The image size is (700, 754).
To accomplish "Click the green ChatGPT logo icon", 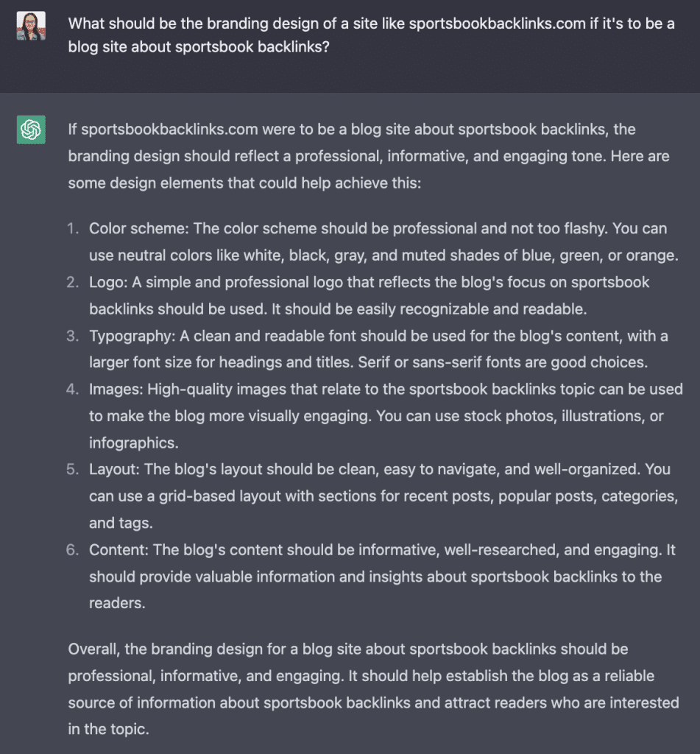I will [31, 130].
